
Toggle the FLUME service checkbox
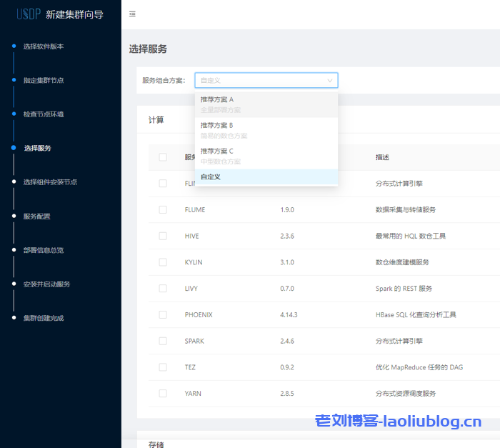(163, 209)
